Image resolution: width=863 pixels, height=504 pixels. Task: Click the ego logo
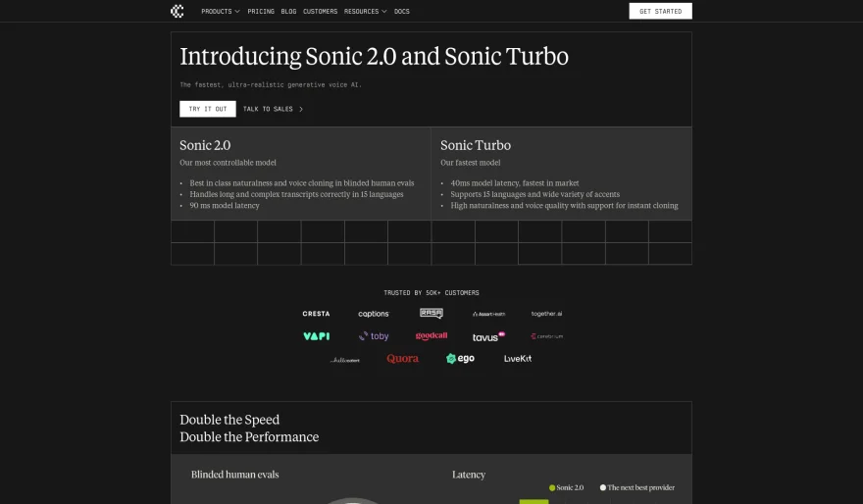click(460, 358)
